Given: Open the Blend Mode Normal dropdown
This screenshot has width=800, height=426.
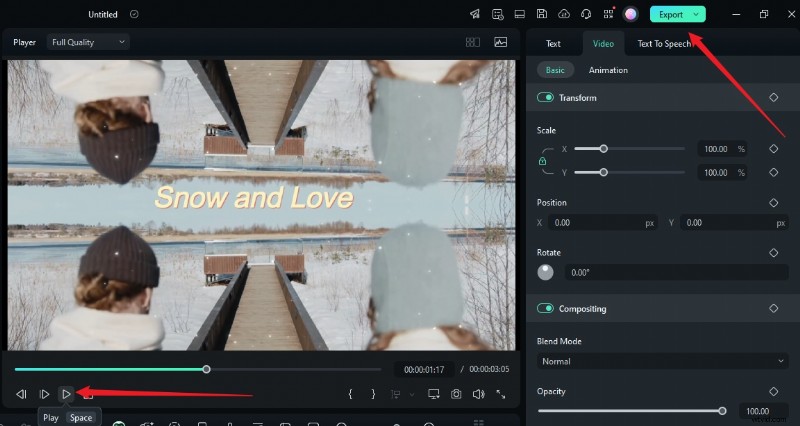Looking at the screenshot, I should click(663, 361).
